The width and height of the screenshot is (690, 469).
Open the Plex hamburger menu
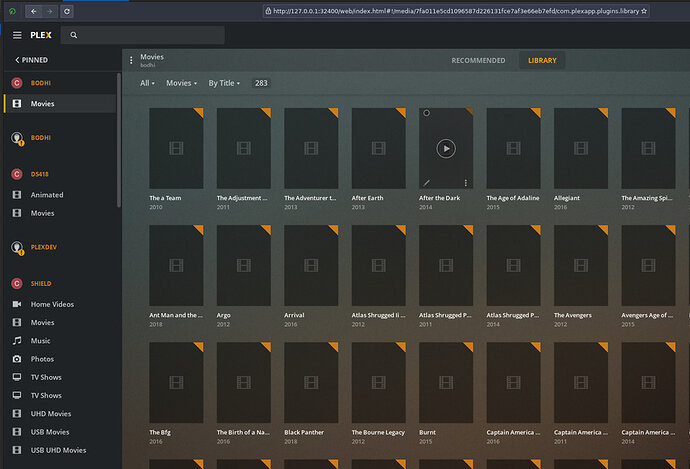click(17, 35)
